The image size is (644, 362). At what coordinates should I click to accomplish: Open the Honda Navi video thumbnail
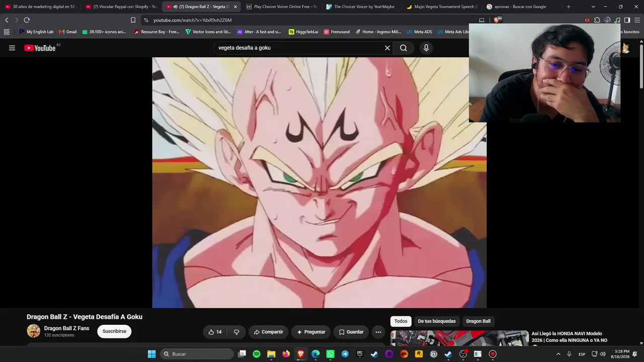460,338
